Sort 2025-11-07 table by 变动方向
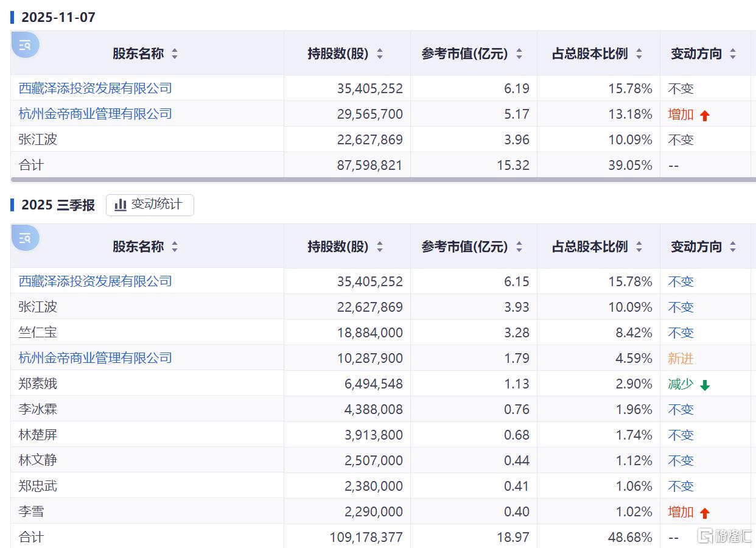 pos(733,54)
